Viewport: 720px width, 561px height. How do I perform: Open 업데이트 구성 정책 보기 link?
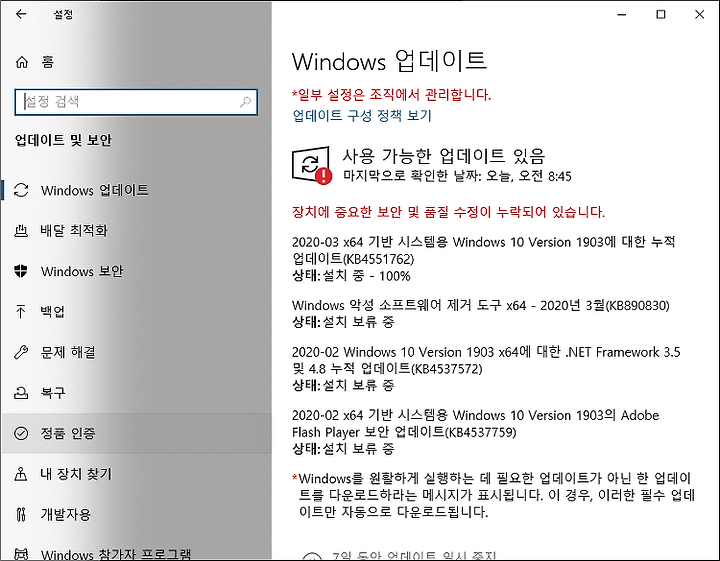[x=362, y=115]
